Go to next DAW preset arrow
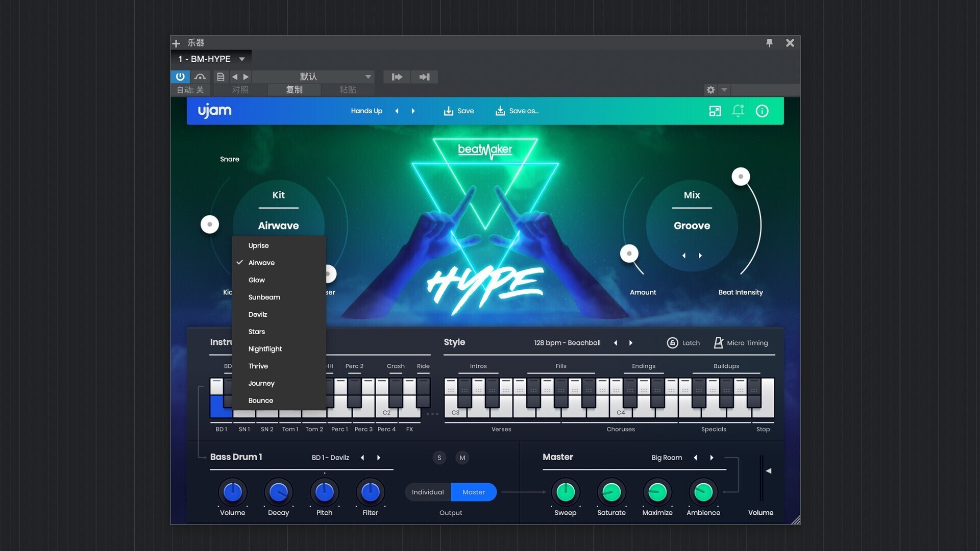The width and height of the screenshot is (980, 551). click(x=246, y=77)
